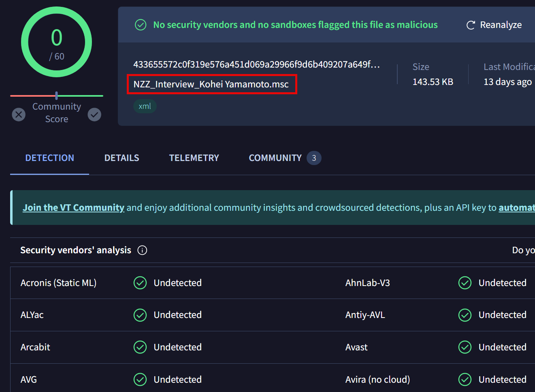Select the truncated file hash text

click(x=258, y=65)
